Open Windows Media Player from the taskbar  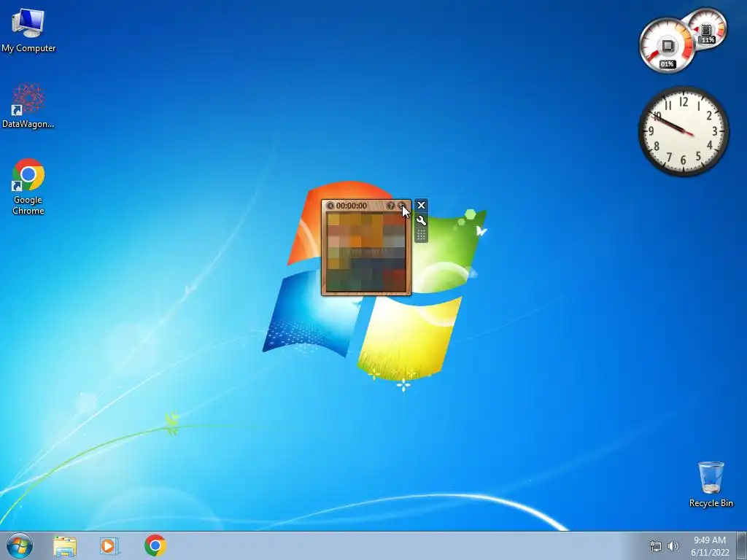click(x=109, y=545)
